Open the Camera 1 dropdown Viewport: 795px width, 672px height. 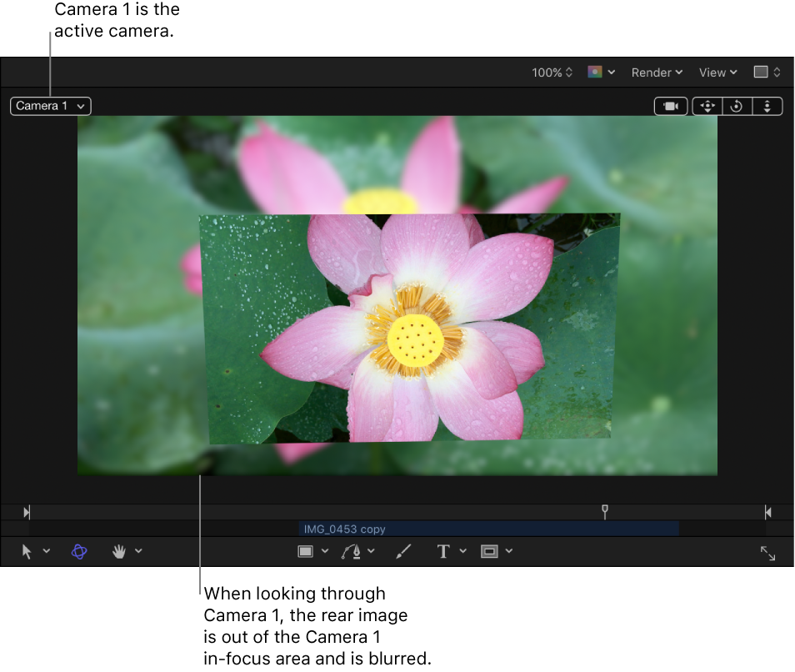pyautogui.click(x=50, y=106)
